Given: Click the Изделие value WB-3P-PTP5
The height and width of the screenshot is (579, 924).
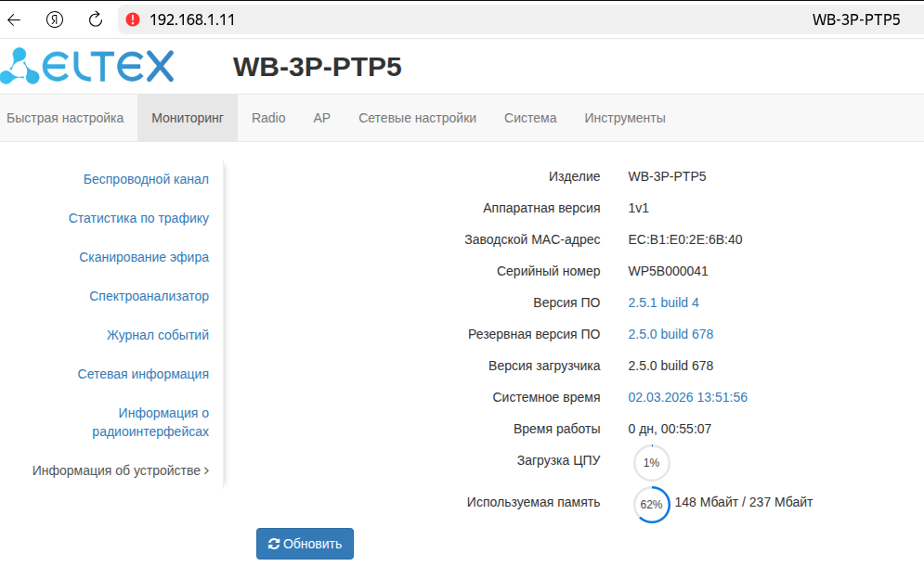Looking at the screenshot, I should (x=667, y=176).
